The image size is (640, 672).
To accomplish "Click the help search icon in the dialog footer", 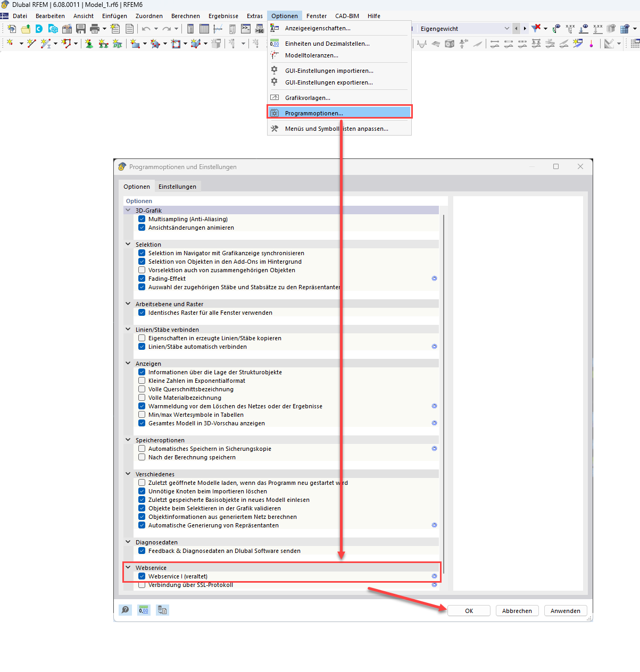I will [x=125, y=610].
